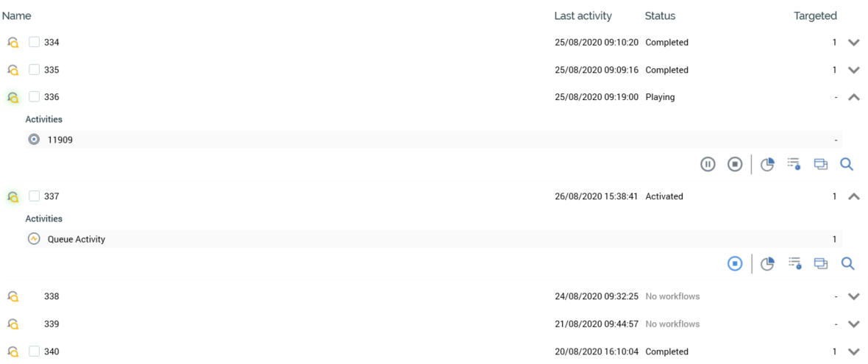Screen dimensions: 868x364
Task: Expand row 339 with the chevron
Action: [x=853, y=324]
